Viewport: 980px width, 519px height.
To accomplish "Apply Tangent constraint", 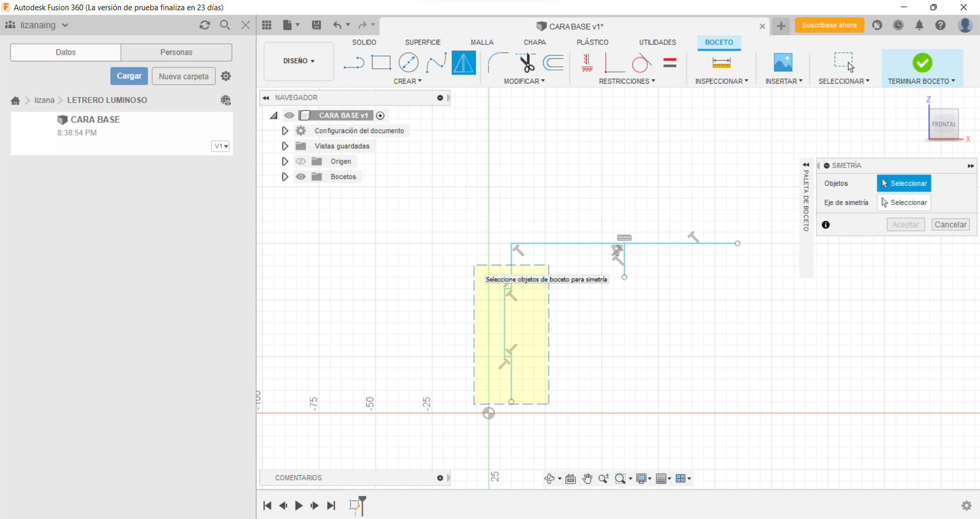I will point(642,63).
